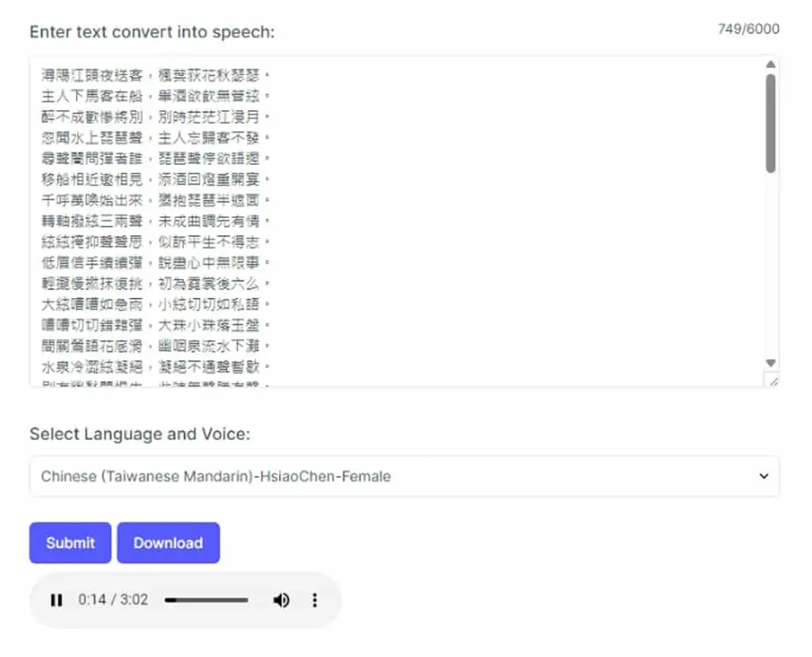812x657 pixels.
Task: Click the textarea scrollbar thumb
Action: [771, 123]
